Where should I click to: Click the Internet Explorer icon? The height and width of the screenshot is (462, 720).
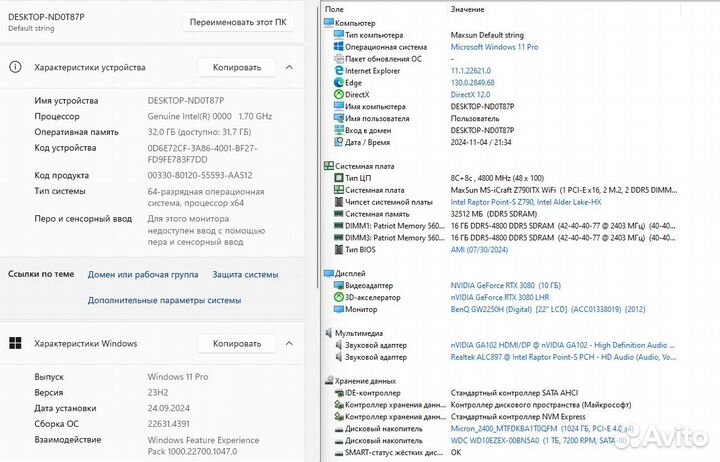tap(339, 70)
